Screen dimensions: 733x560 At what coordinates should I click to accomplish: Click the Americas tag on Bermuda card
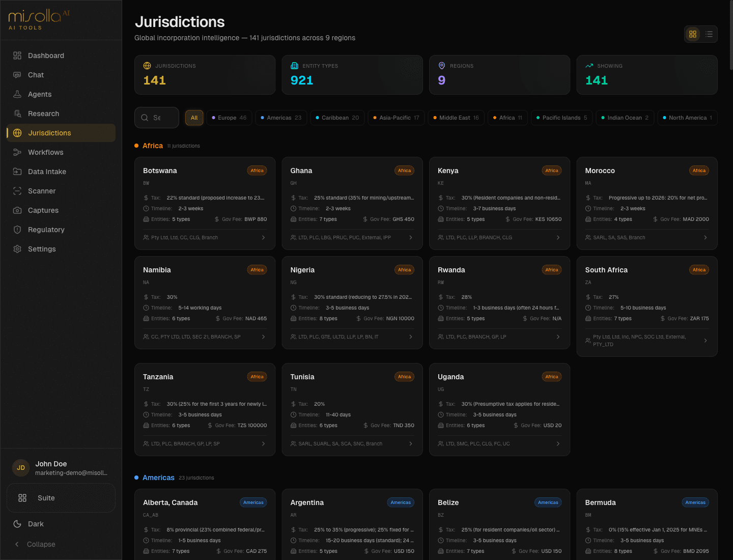pyautogui.click(x=695, y=502)
